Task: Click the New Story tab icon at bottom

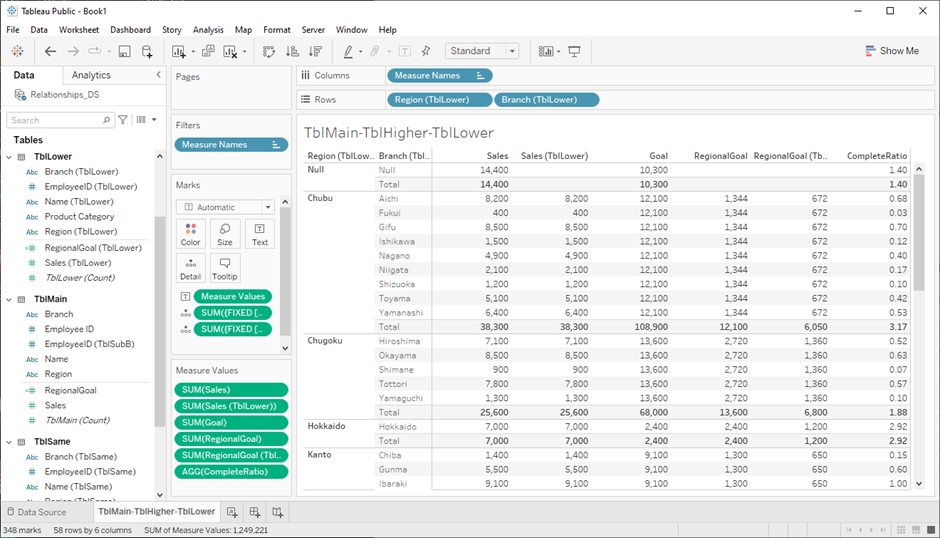Action: click(x=278, y=512)
